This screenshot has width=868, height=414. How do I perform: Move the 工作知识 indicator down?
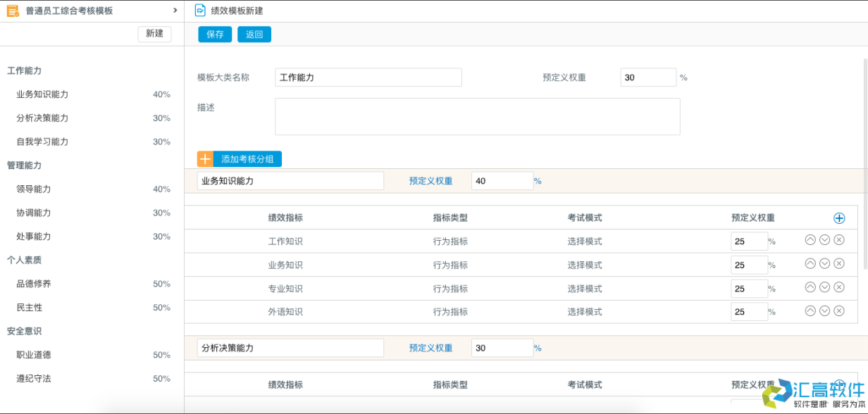(824, 241)
